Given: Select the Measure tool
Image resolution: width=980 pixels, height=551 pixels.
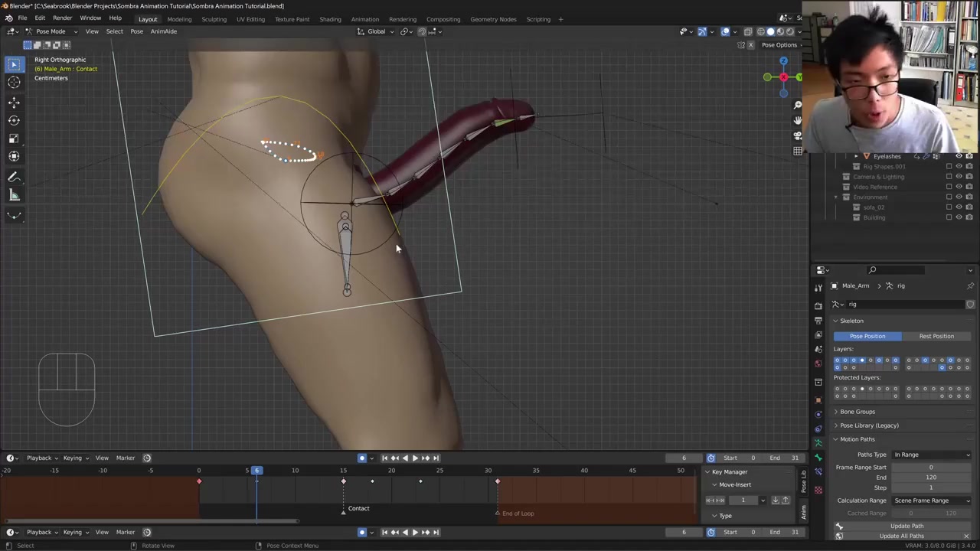Looking at the screenshot, I should 14,195.
